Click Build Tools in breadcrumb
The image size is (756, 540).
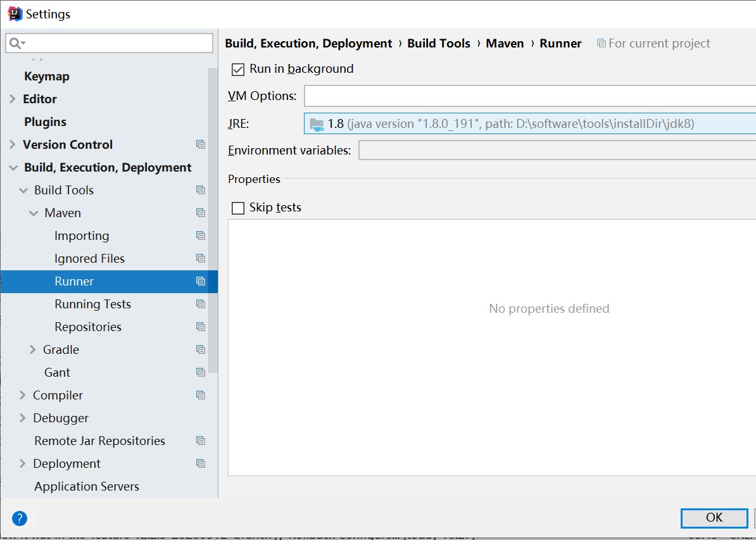tap(439, 44)
